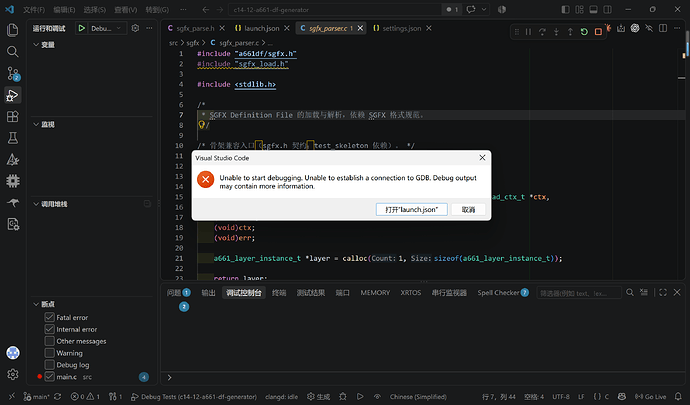This screenshot has width=690, height=405.
Task: Step into in debug toolbar
Action: point(556,32)
